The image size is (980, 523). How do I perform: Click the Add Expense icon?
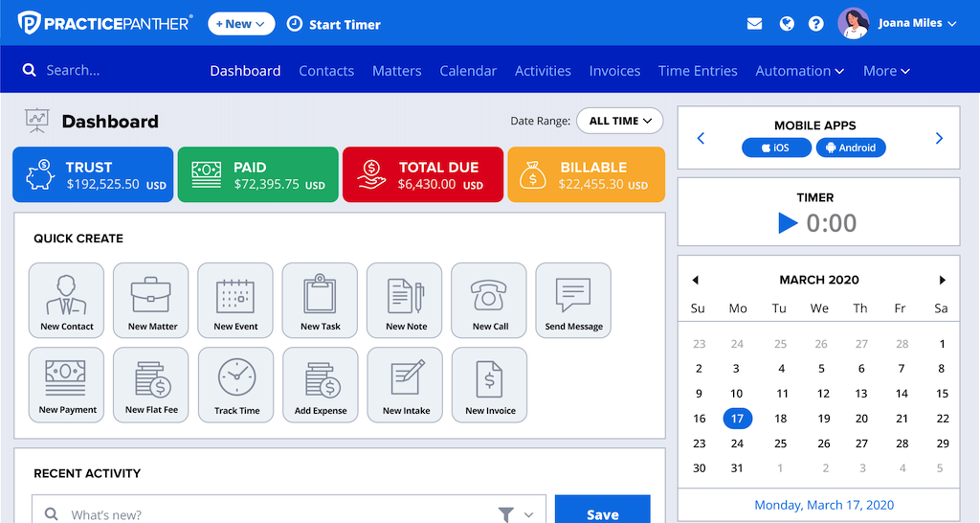(321, 384)
